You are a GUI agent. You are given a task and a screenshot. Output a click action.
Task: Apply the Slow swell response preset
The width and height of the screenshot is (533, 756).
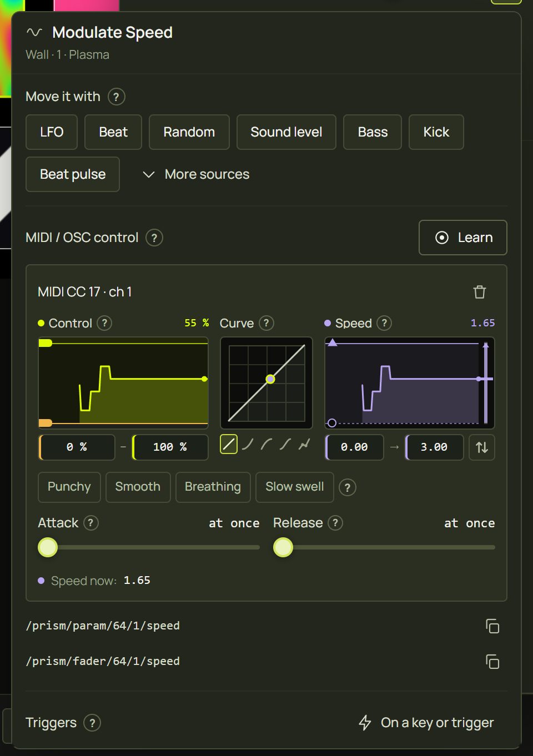[295, 487]
